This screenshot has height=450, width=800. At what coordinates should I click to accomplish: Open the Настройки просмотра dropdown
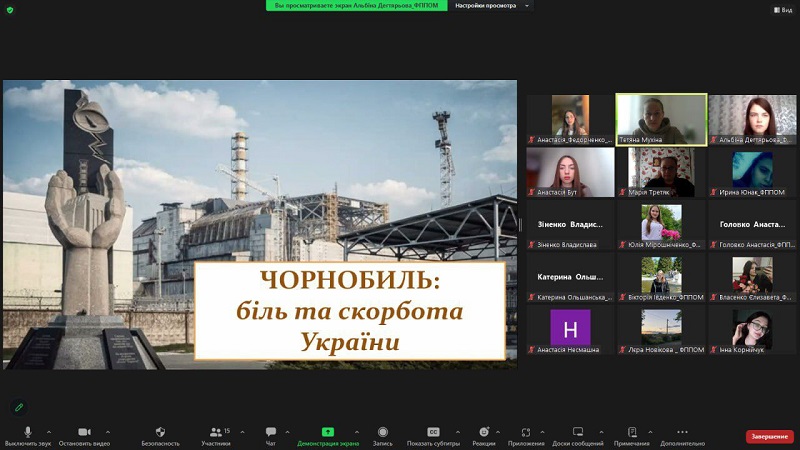[x=491, y=5]
